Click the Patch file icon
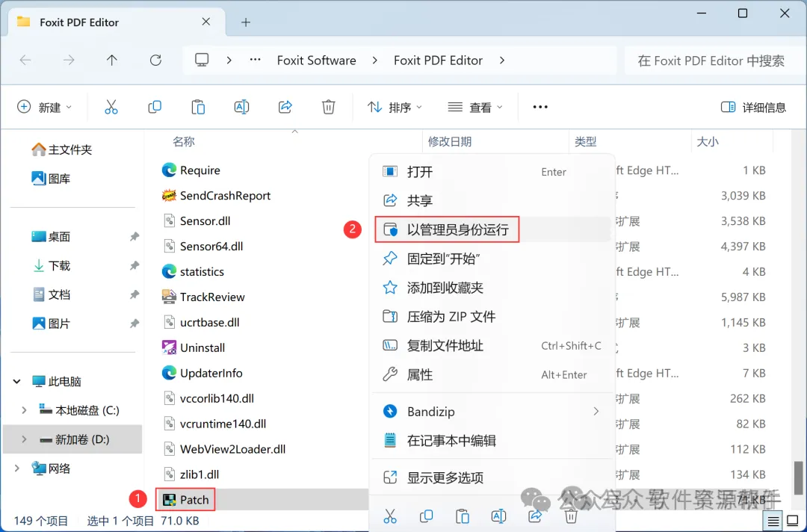The width and height of the screenshot is (807, 532). click(x=169, y=500)
